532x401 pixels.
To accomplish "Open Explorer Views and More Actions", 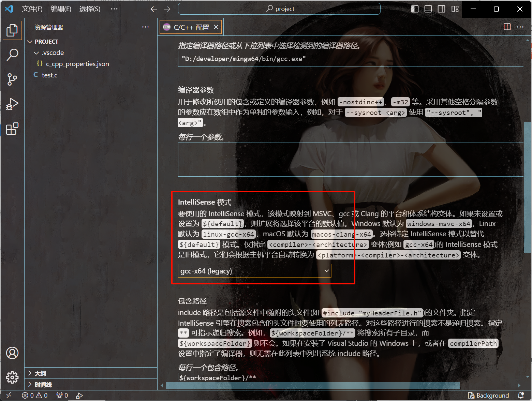I will pyautogui.click(x=146, y=27).
